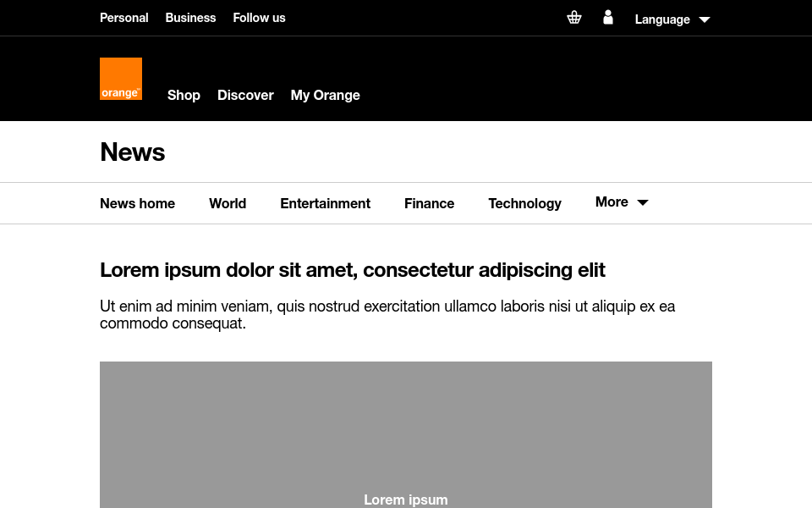The image size is (812, 508).
Task: Select the Business top menu item
Action: (190, 18)
